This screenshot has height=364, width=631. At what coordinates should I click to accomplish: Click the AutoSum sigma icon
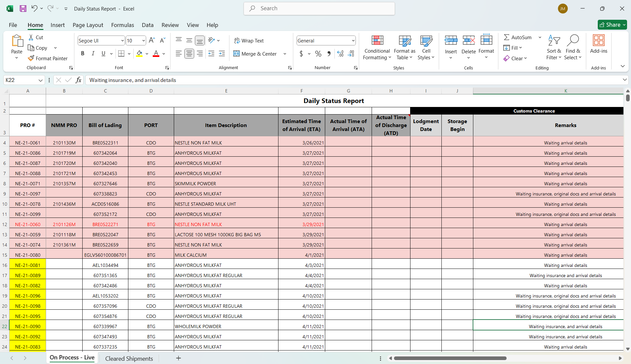click(507, 38)
